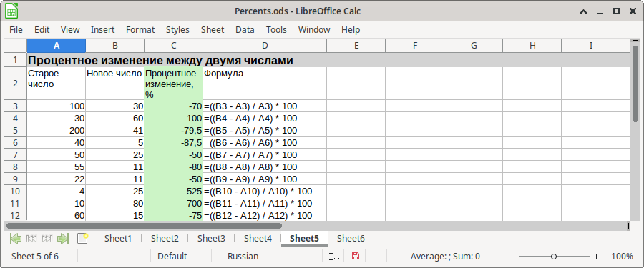Click the add new sheet icon

tap(82, 239)
